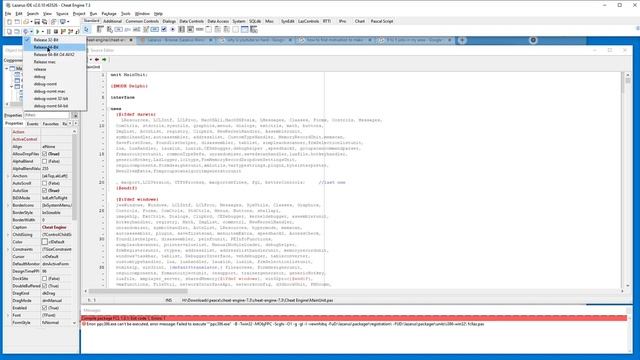Expand the Constraints property

(x=8, y=249)
